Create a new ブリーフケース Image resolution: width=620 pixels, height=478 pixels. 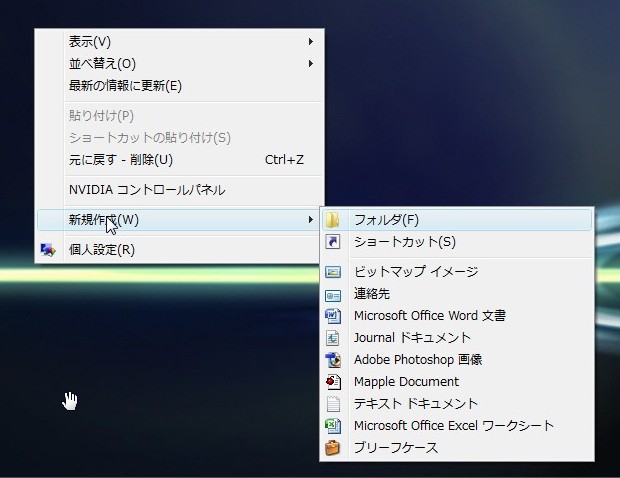pyautogui.click(x=457, y=448)
